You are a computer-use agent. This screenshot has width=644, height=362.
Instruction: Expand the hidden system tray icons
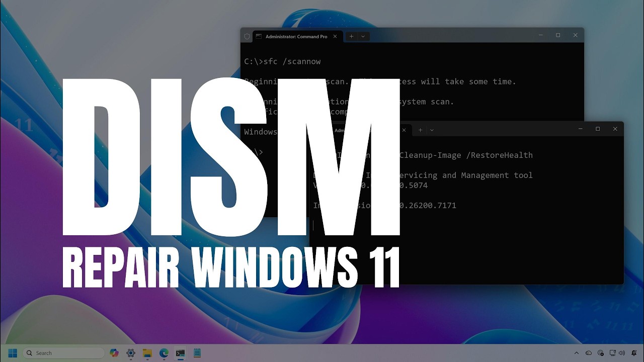click(x=577, y=353)
